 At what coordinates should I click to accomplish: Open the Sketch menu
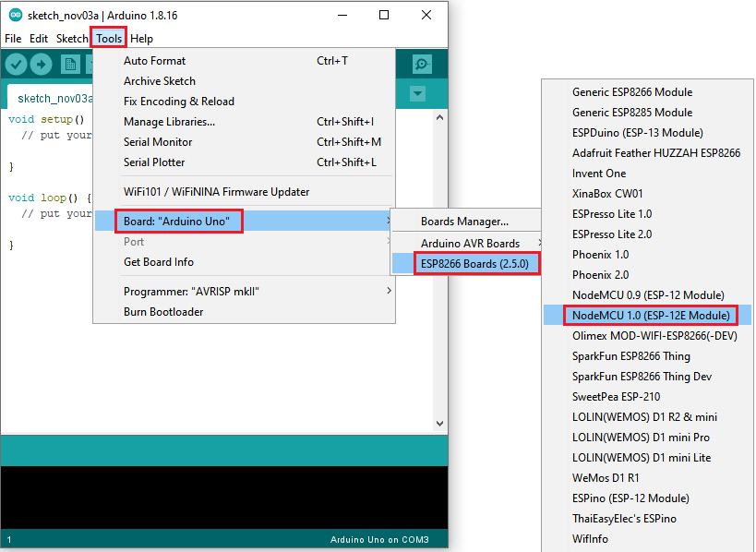72,39
